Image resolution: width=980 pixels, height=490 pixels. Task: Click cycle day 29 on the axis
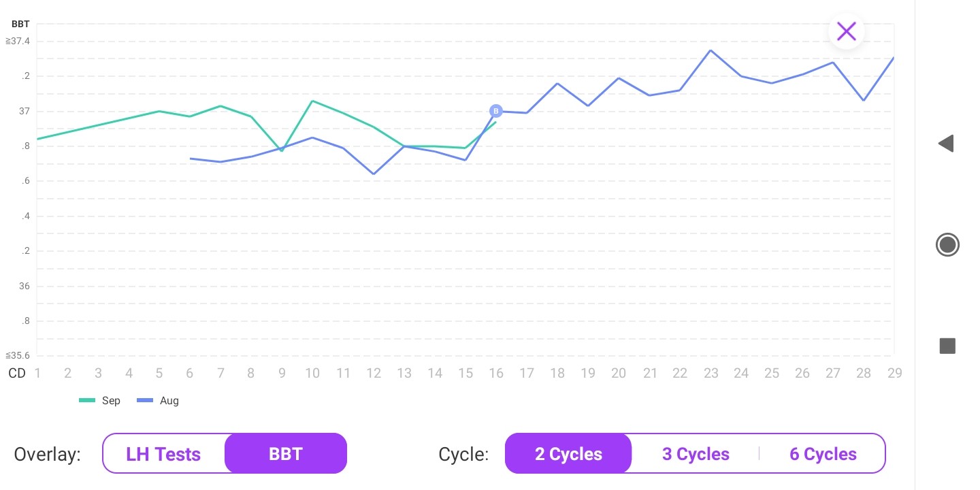894,373
